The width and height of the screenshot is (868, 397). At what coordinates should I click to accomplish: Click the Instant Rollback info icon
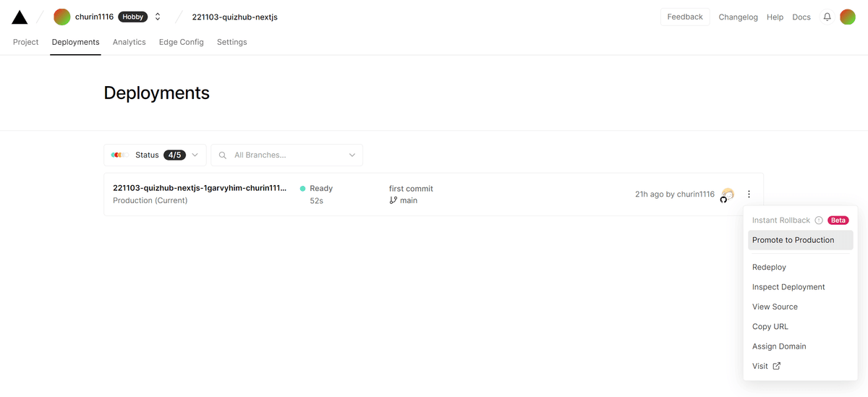coord(819,221)
